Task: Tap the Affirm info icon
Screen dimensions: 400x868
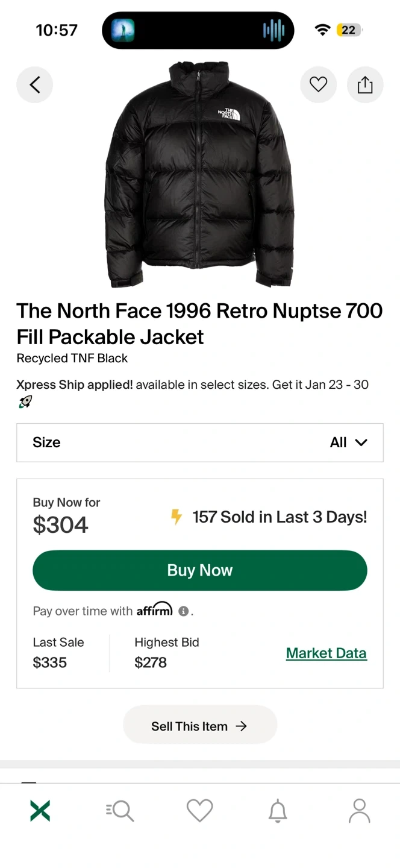Action: coord(184,611)
